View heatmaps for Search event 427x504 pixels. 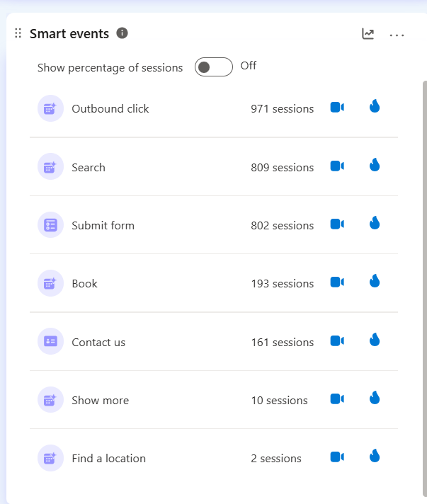click(x=375, y=166)
